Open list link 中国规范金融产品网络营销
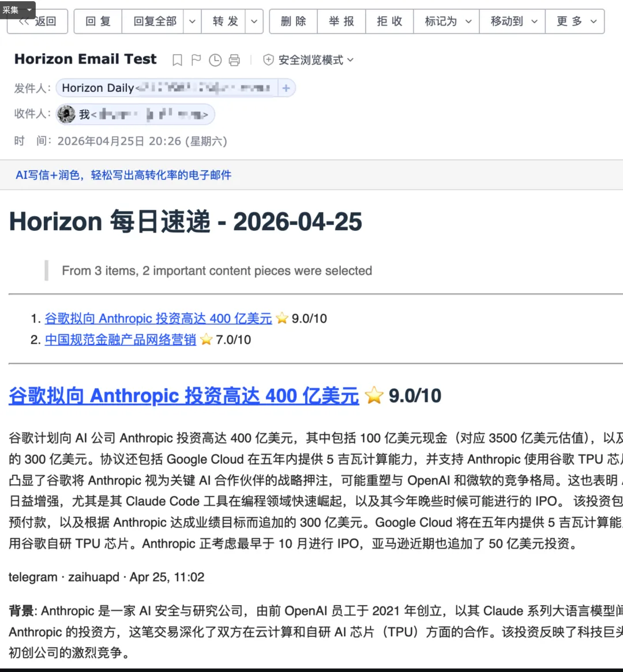The width and height of the screenshot is (623, 672). click(x=121, y=340)
